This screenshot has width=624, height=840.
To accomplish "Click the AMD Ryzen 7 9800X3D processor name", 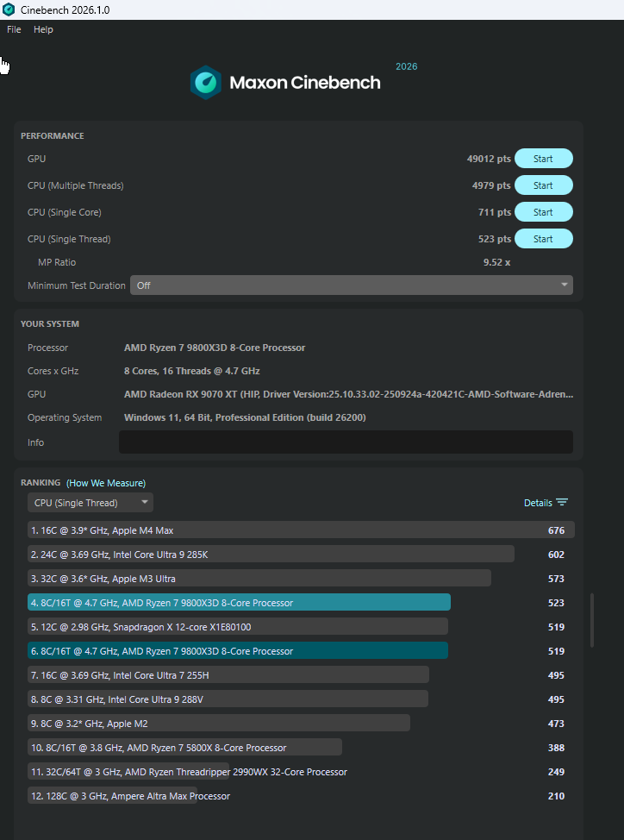I will (x=215, y=348).
